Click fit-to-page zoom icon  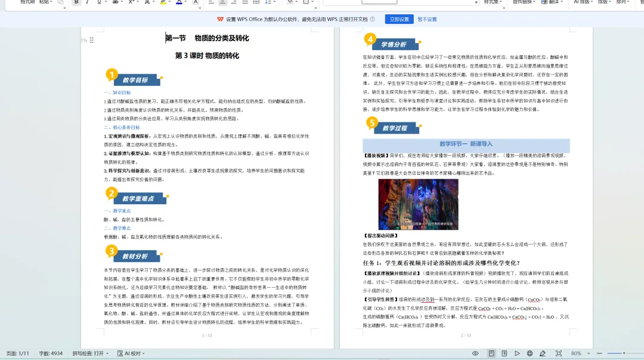click(559, 353)
